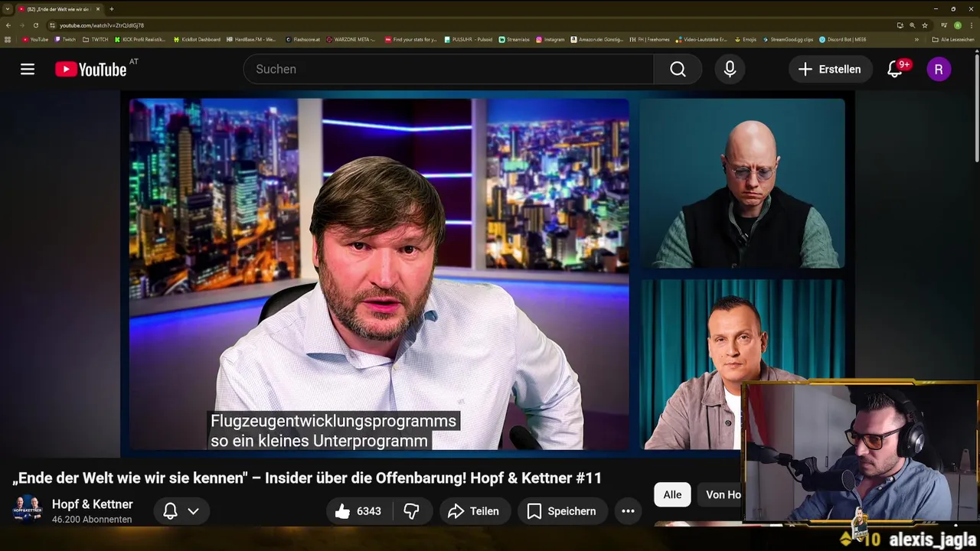
Task: Bookmark this page with star icon
Action: pyautogui.click(x=925, y=25)
